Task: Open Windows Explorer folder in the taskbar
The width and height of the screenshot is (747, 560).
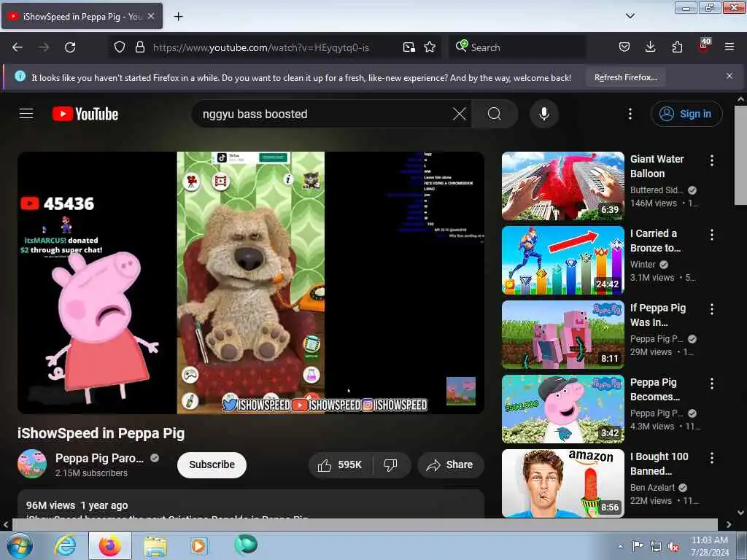Action: click(155, 546)
